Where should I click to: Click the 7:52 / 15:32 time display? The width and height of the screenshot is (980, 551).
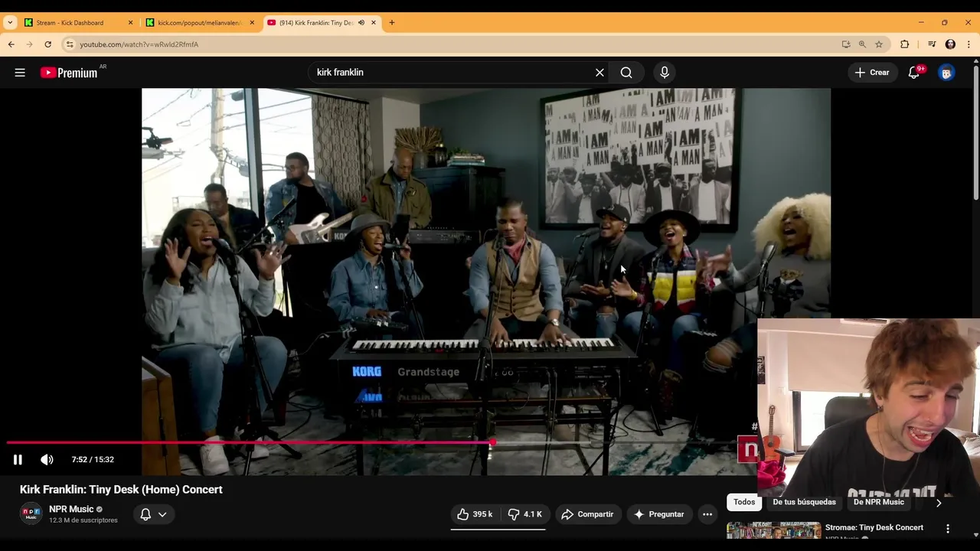tap(93, 460)
